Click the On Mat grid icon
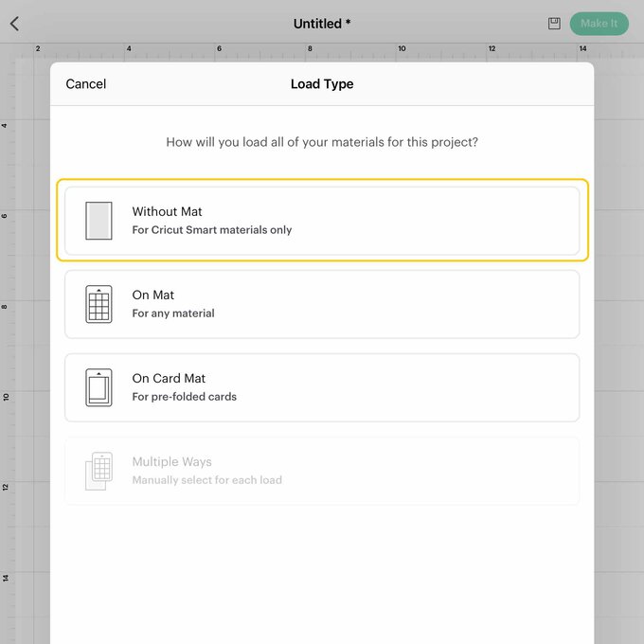Screen dimensions: 644x644 click(98, 304)
